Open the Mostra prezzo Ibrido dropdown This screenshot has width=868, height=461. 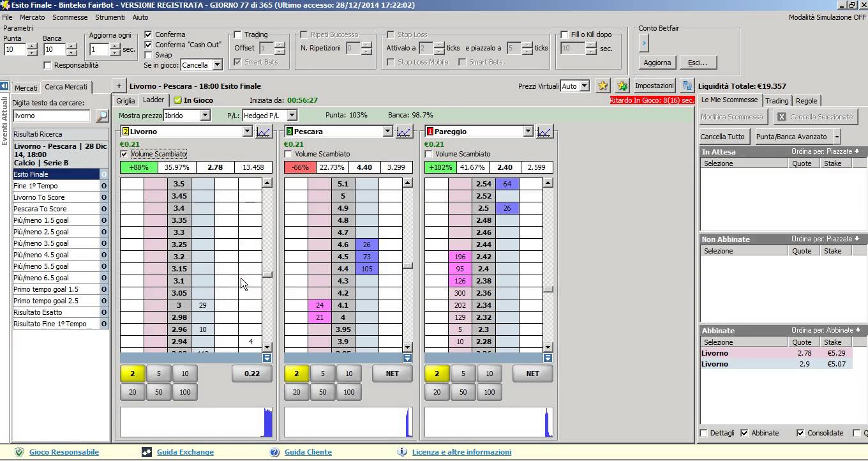click(x=205, y=116)
